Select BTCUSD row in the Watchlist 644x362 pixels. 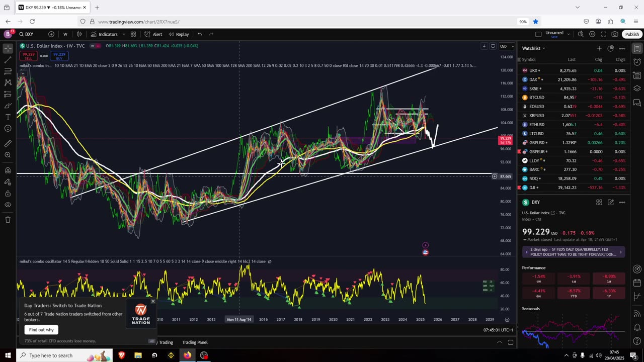[574, 98]
